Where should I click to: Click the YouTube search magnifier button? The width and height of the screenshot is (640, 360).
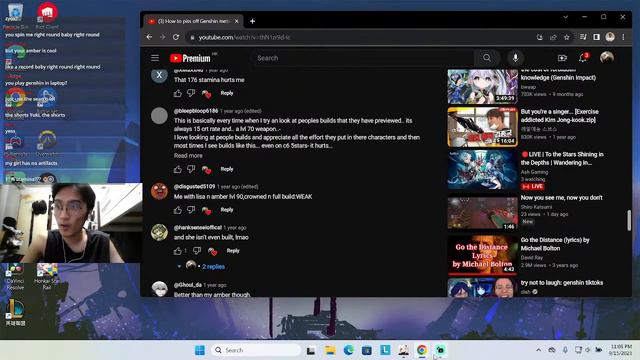tap(487, 58)
